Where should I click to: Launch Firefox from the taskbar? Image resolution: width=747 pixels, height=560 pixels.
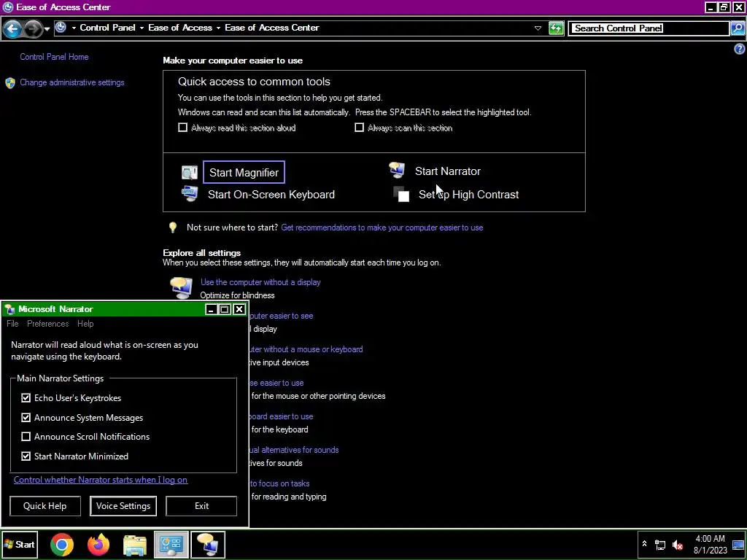pyautogui.click(x=98, y=545)
